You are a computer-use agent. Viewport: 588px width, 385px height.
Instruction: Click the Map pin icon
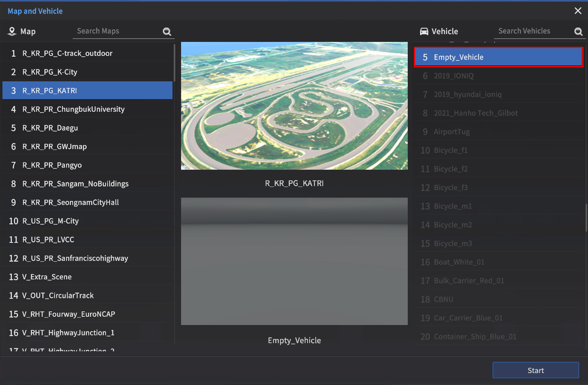(x=12, y=31)
